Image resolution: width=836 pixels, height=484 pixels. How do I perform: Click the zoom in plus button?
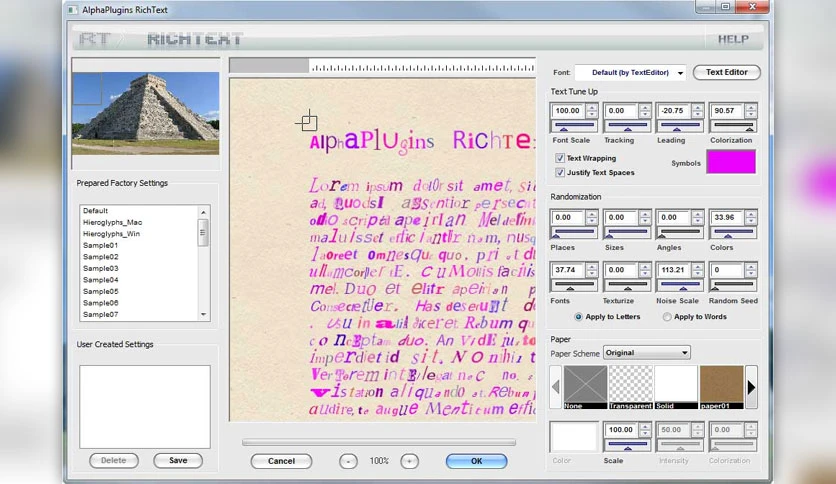tap(409, 461)
